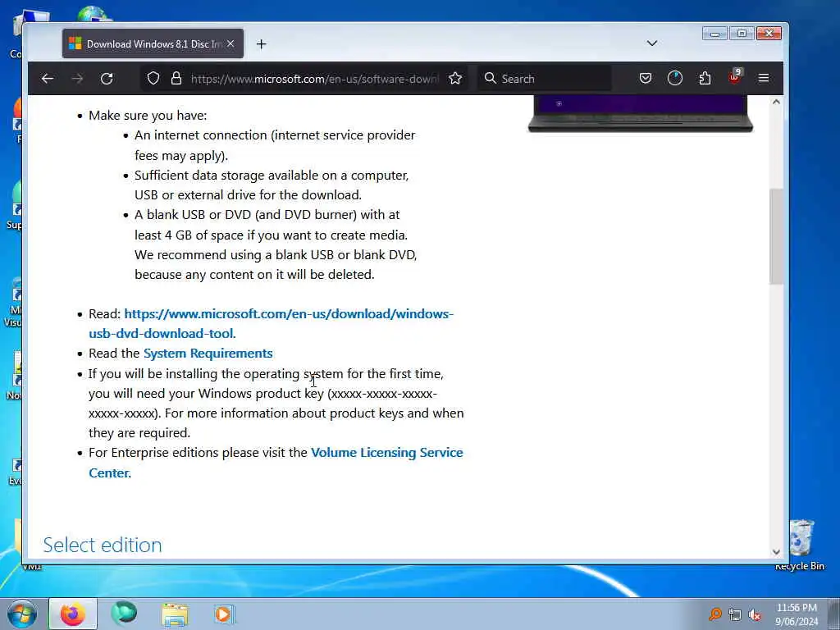The height and width of the screenshot is (630, 840).
Task: Open the System Requirements link
Action: click(x=208, y=354)
